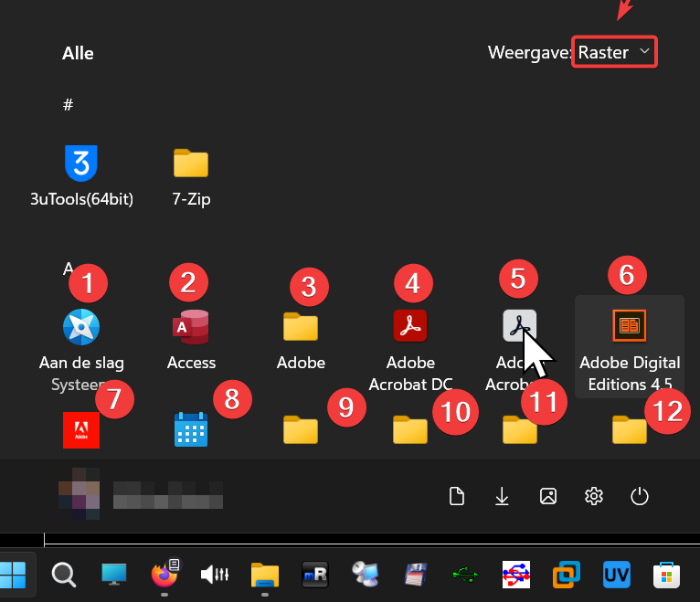
Task: Open the volume mixer taskbar icon
Action: (x=215, y=575)
